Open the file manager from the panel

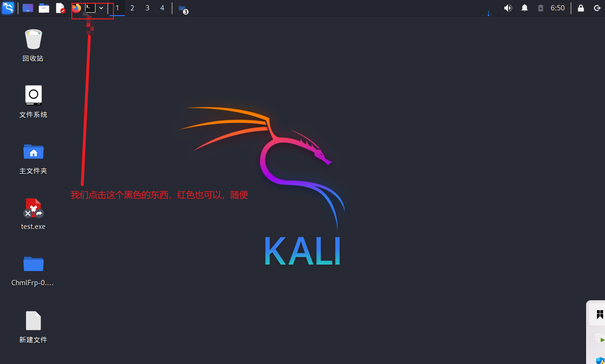44,8
